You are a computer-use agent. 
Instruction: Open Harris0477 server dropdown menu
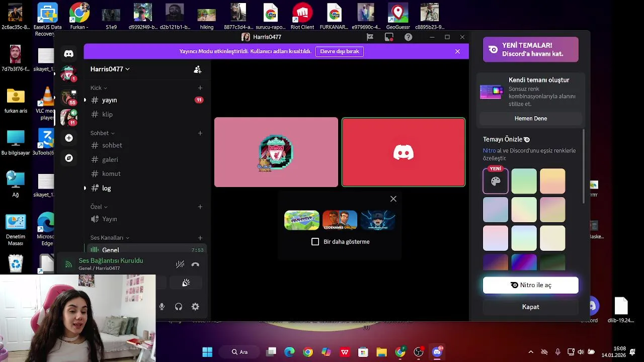(x=110, y=69)
